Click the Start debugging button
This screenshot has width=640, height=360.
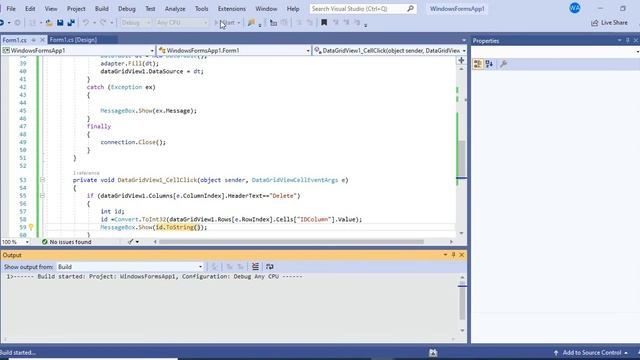pos(226,23)
